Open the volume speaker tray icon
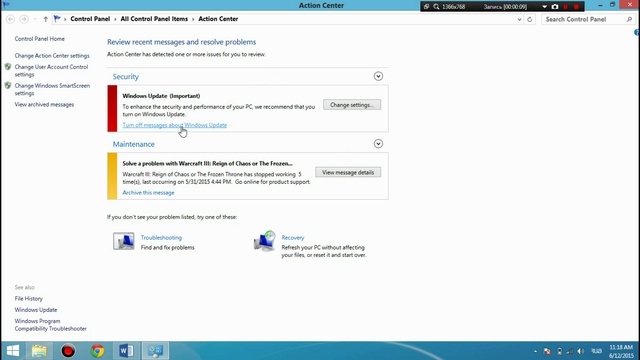 click(x=581, y=351)
